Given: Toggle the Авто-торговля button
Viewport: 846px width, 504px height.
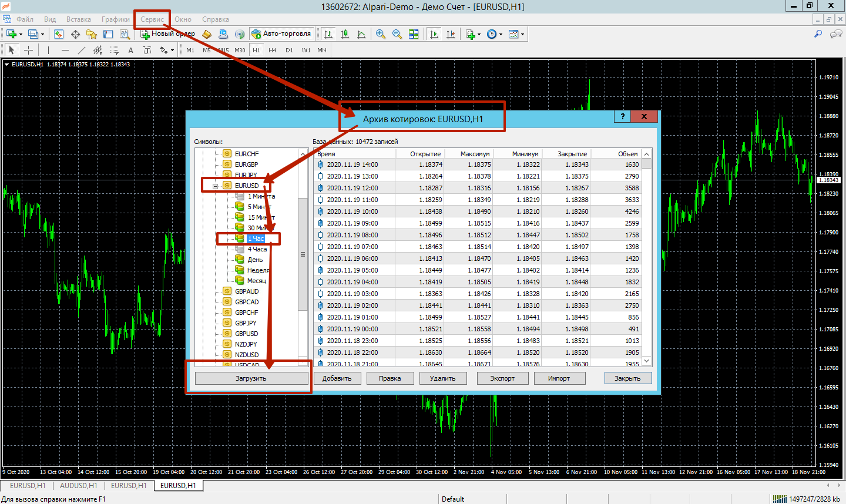Looking at the screenshot, I should pos(281,34).
